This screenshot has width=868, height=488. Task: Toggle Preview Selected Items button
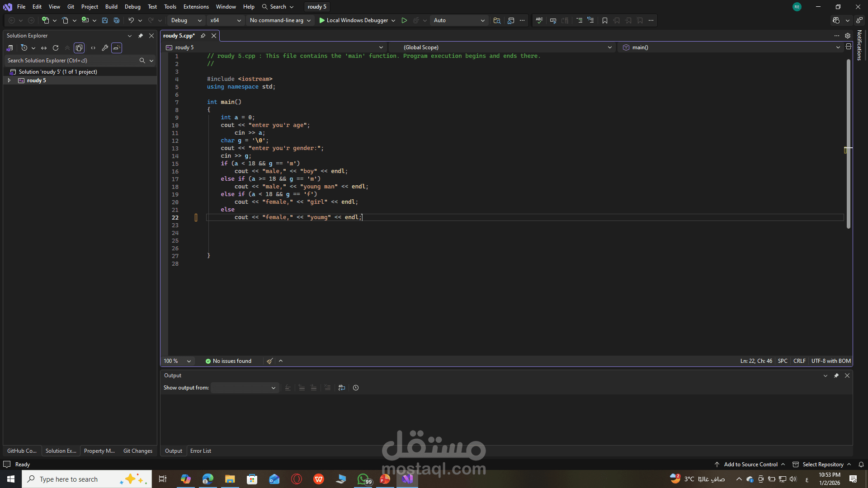[117, 48]
